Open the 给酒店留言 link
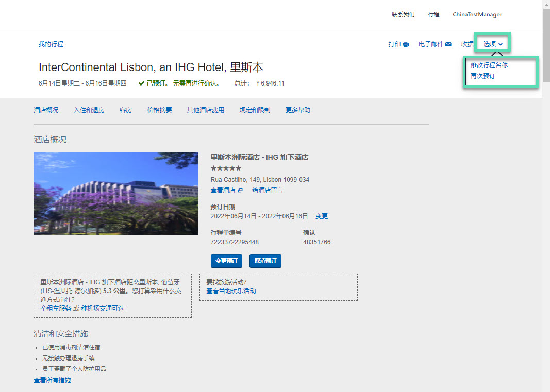 click(x=267, y=190)
